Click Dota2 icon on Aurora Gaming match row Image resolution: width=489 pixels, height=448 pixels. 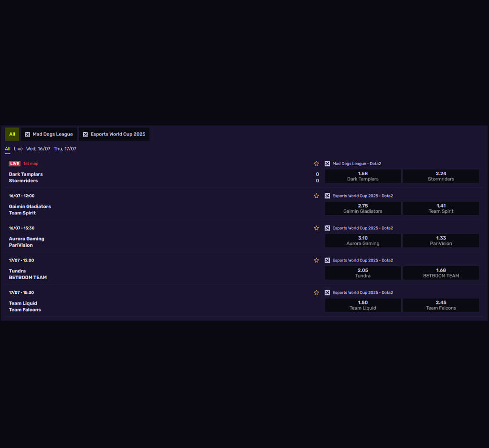point(327,228)
